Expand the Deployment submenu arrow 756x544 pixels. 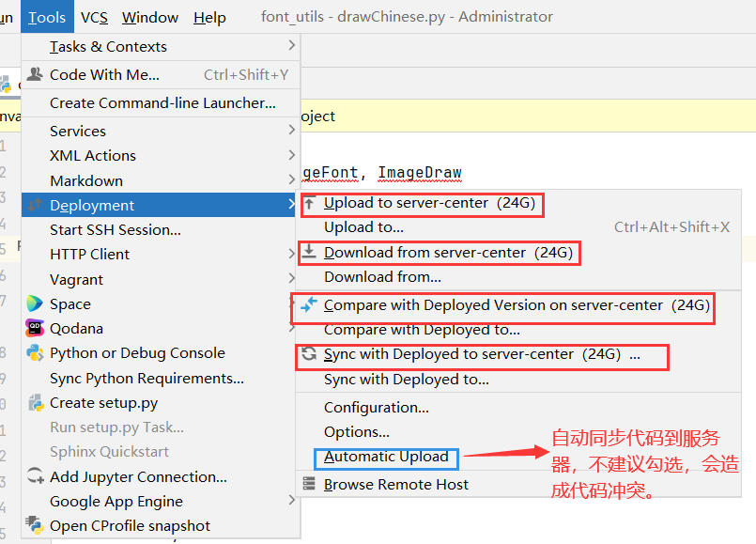pyautogui.click(x=291, y=204)
